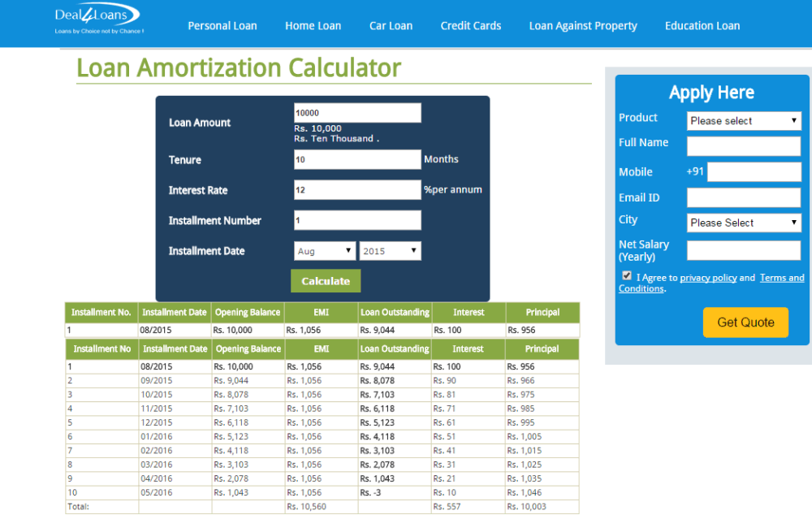Click the Apply Here heading
Image resolution: width=812 pixels, height=515 pixels.
tap(711, 93)
